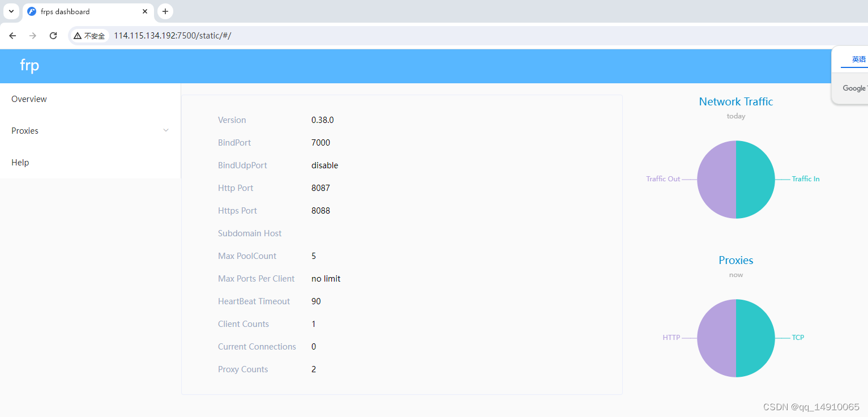The width and height of the screenshot is (868, 417).
Task: Click the Proxy Counts value 2
Action: pyautogui.click(x=314, y=369)
